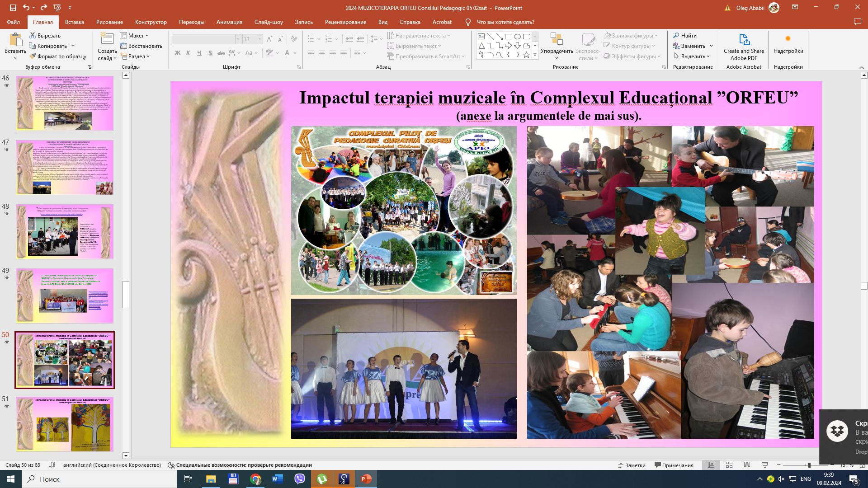This screenshot has height=488, width=868.
Task: Open the Arrange (Упорядочить) tool
Action: [x=557, y=46]
